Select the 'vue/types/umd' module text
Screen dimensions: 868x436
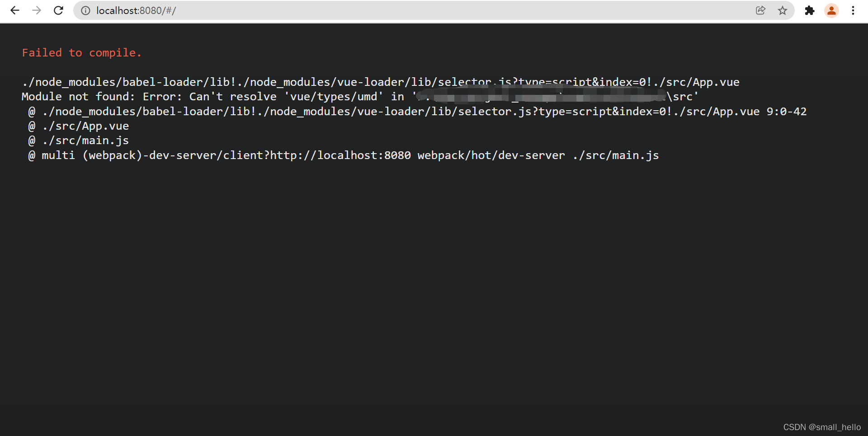pos(333,96)
